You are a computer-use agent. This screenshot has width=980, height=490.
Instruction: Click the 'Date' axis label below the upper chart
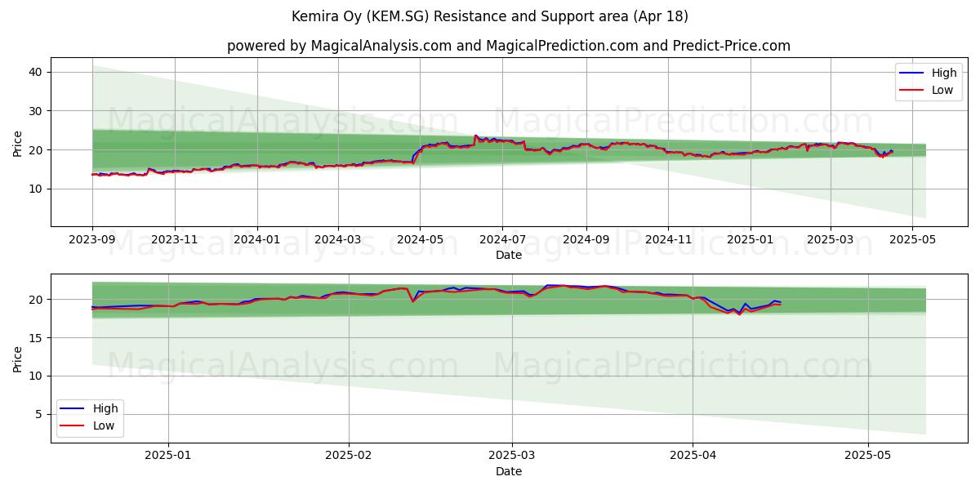pyautogui.click(x=509, y=256)
